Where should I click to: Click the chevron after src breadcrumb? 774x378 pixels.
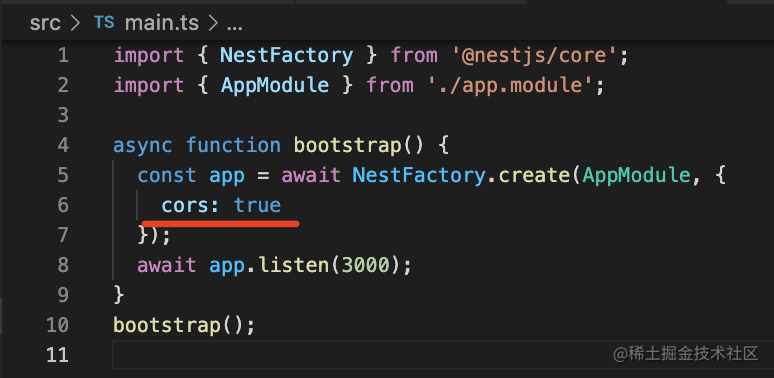coord(76,23)
